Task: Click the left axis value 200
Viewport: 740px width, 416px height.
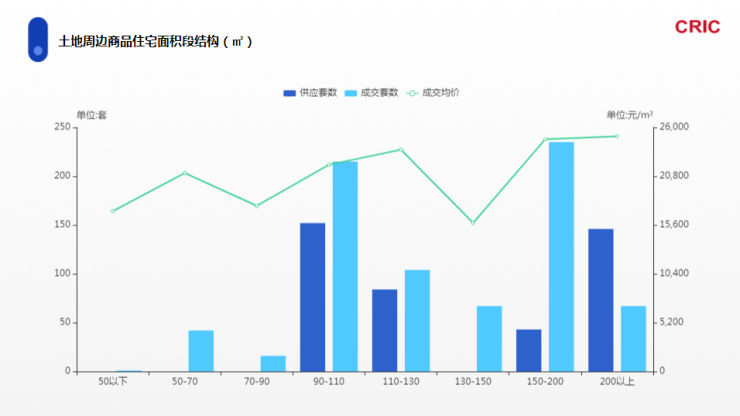Action: click(62, 176)
